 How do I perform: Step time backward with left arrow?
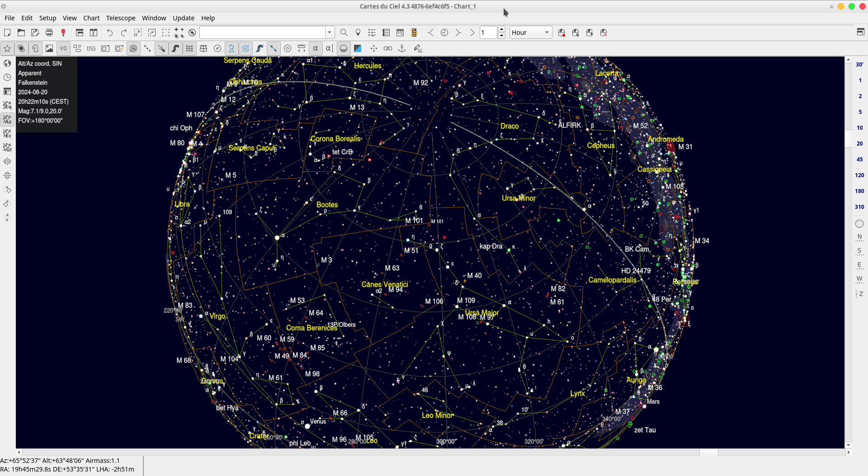pos(430,33)
